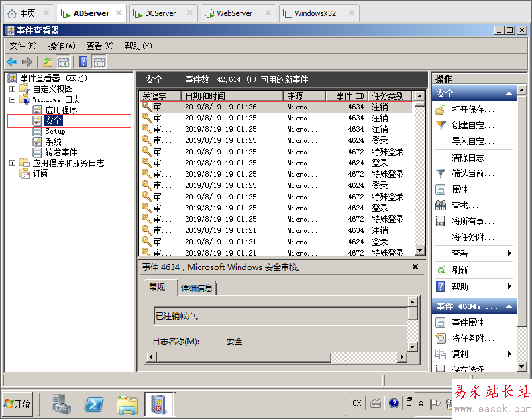532x419 pixels.
Task: Click the preview horizontal scrollbar right arrow
Action: [402, 357]
